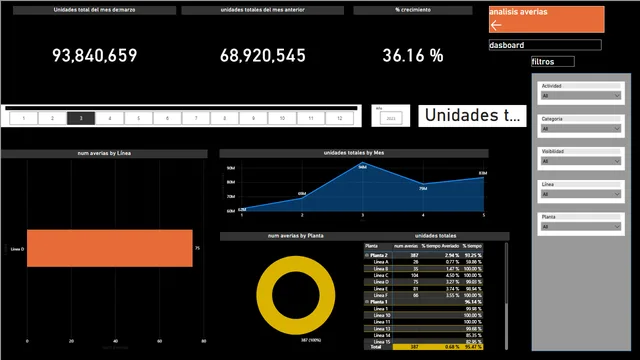Click the 94M peak point on line chart
Screen dimensions: 640x360
362,163
